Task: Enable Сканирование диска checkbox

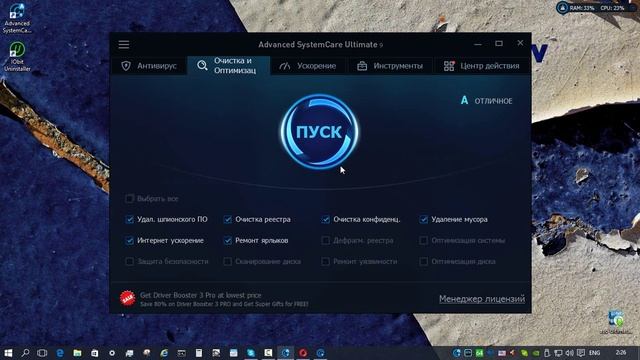Action: [227, 261]
